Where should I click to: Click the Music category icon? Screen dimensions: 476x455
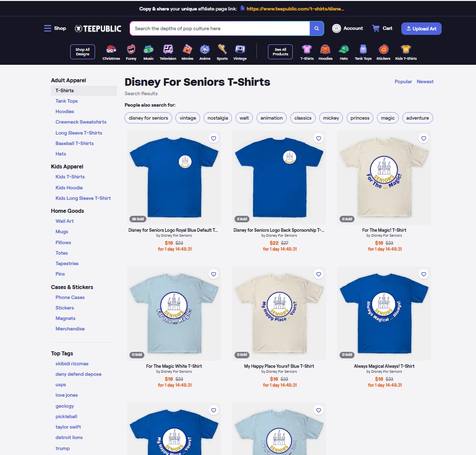[148, 49]
